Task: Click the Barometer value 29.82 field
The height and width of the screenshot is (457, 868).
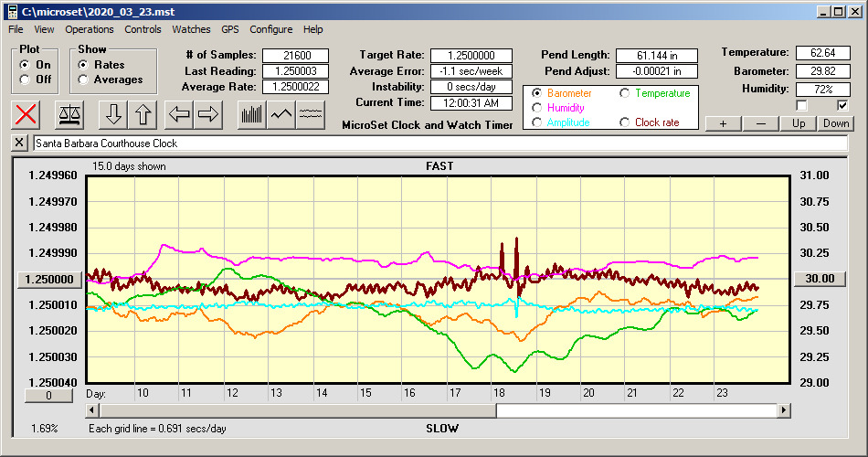Action: point(822,71)
